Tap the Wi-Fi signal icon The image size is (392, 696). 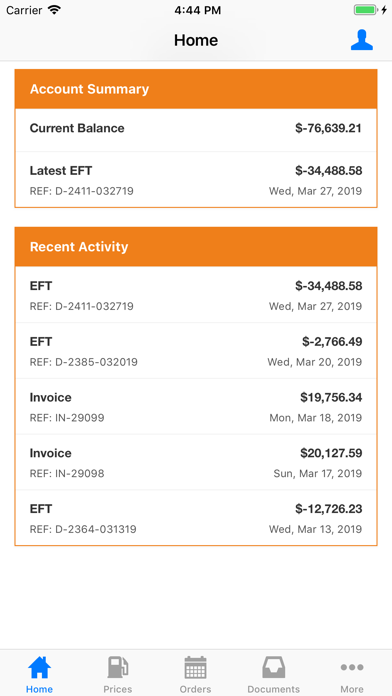pyautogui.click(x=54, y=10)
